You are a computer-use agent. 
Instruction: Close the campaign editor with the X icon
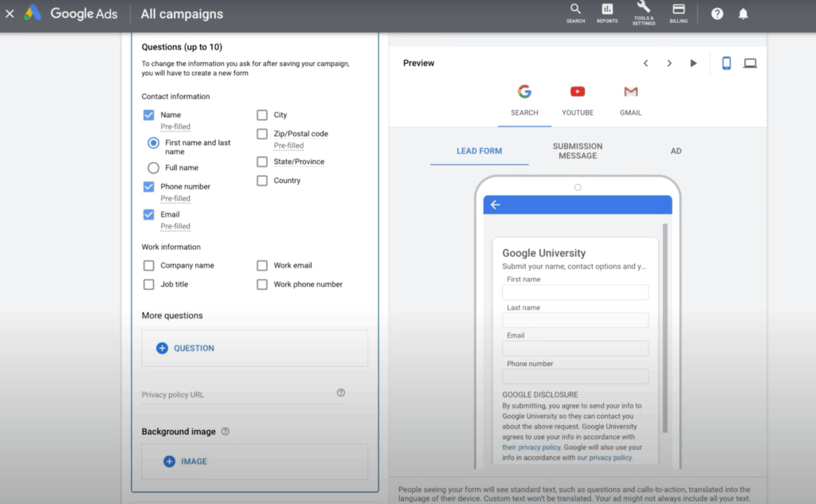tap(10, 14)
